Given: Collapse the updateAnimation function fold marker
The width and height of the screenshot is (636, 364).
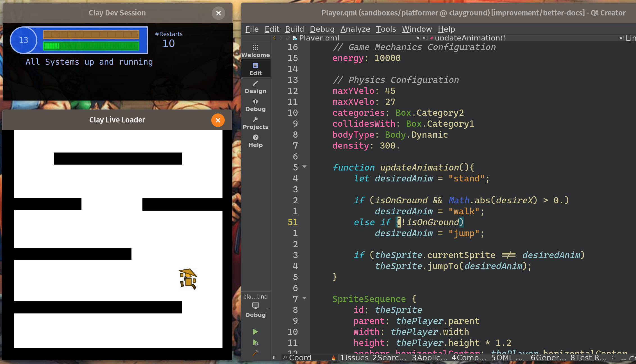Looking at the screenshot, I should click(x=304, y=167).
